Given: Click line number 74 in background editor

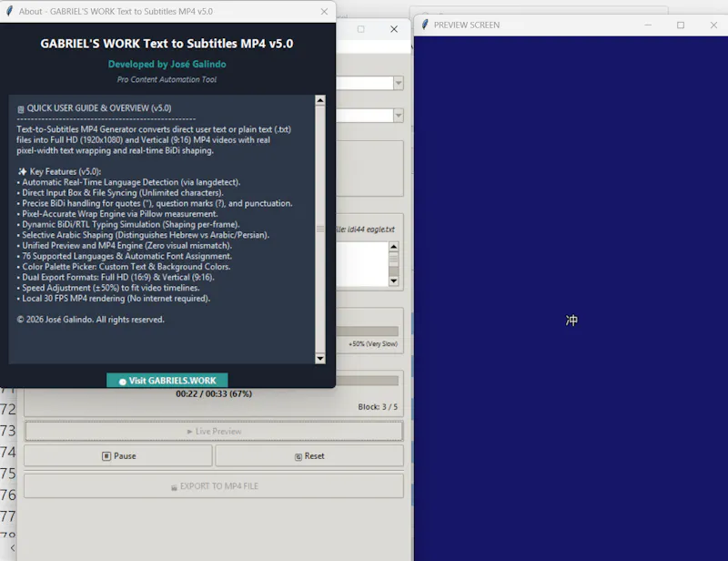Looking at the screenshot, I should tap(8, 453).
